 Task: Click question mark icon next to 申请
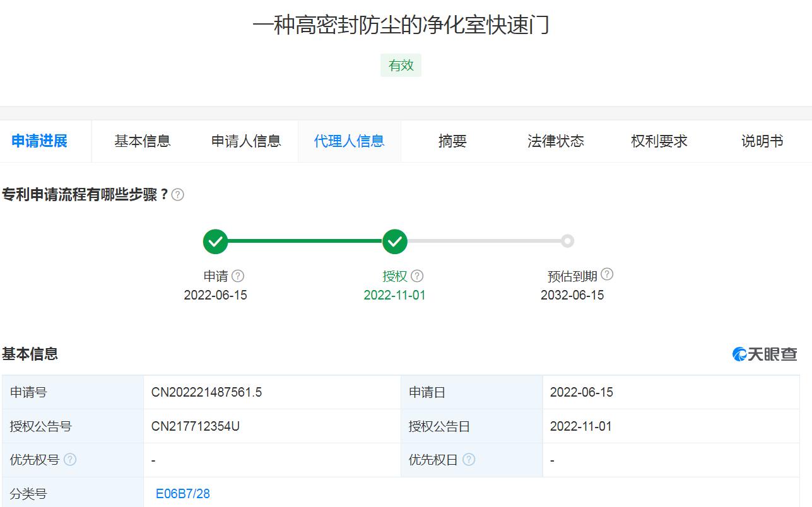[x=238, y=276]
